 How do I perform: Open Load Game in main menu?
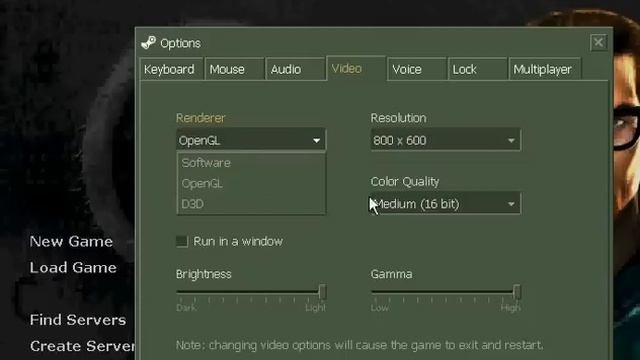(73, 268)
